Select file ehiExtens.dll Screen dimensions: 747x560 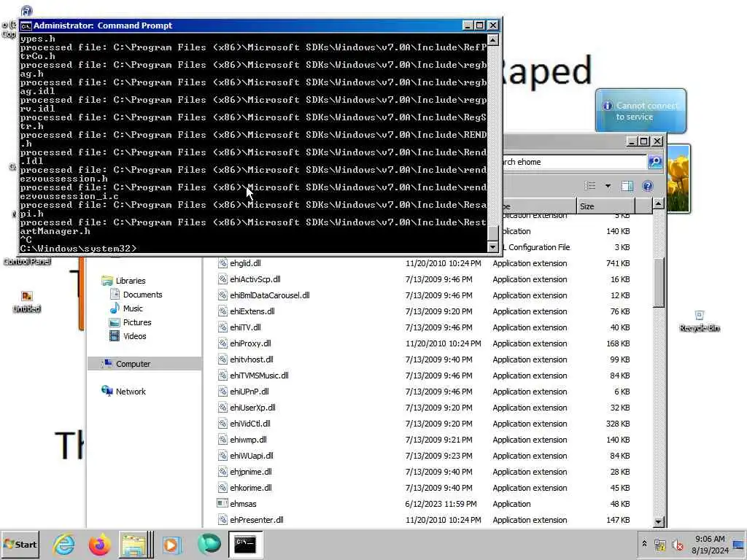point(252,311)
